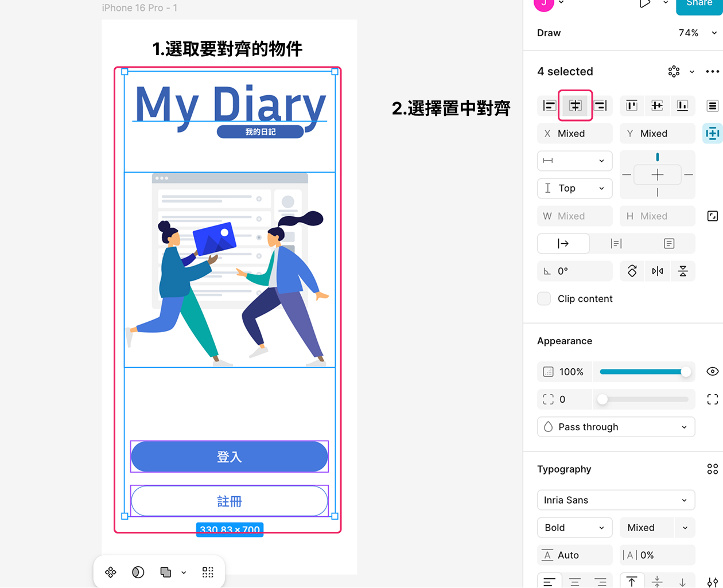Open the three-dot more options menu
Viewport: 723px width, 588px height.
(712, 72)
